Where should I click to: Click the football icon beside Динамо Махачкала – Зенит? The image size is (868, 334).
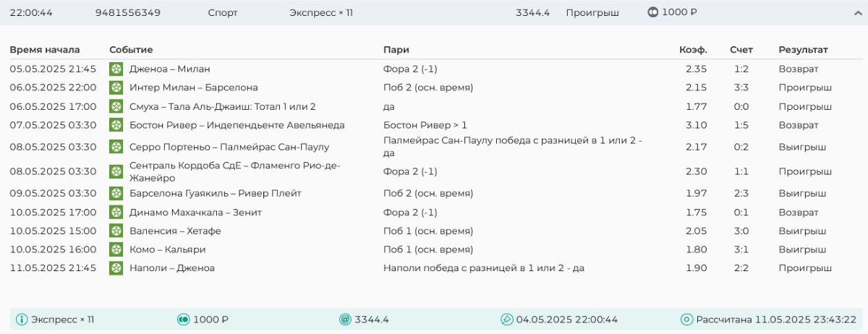[x=116, y=213]
